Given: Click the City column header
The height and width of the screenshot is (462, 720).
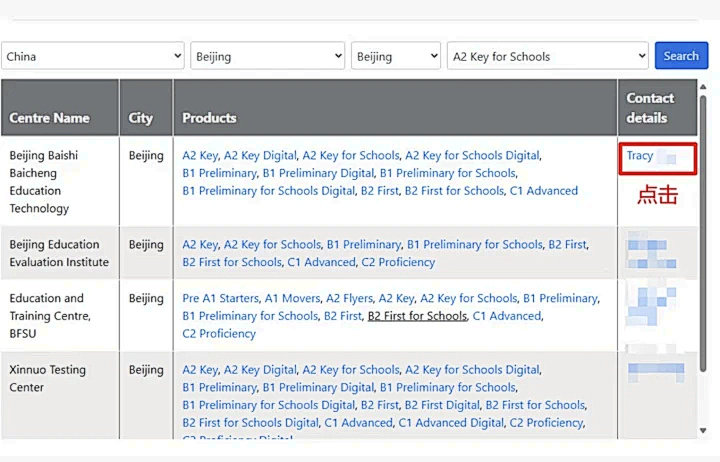Looking at the screenshot, I should tap(141, 118).
